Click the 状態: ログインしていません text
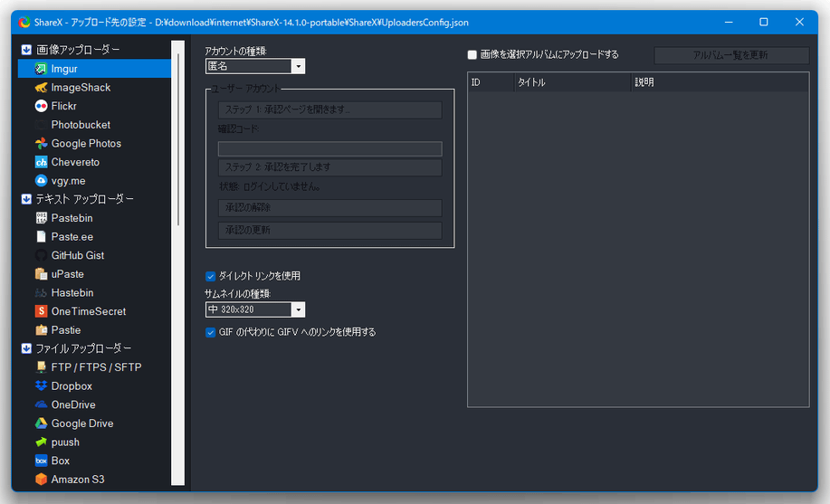 pyautogui.click(x=270, y=187)
